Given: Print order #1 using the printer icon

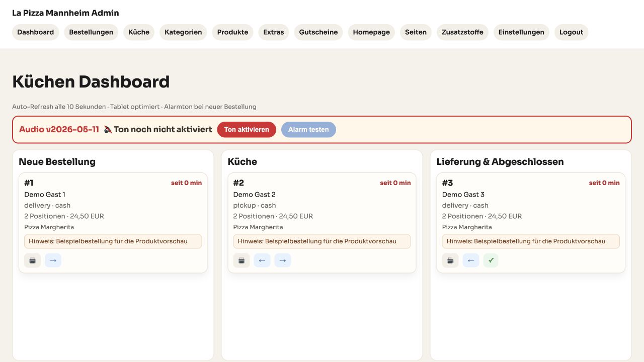Looking at the screenshot, I should pyautogui.click(x=32, y=260).
